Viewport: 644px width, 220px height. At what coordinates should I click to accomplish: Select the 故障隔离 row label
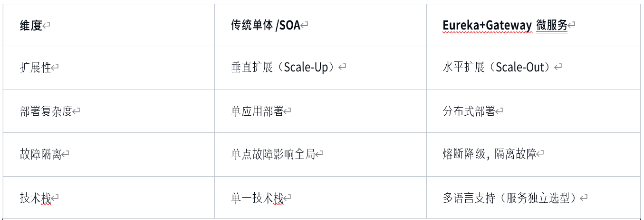40,154
